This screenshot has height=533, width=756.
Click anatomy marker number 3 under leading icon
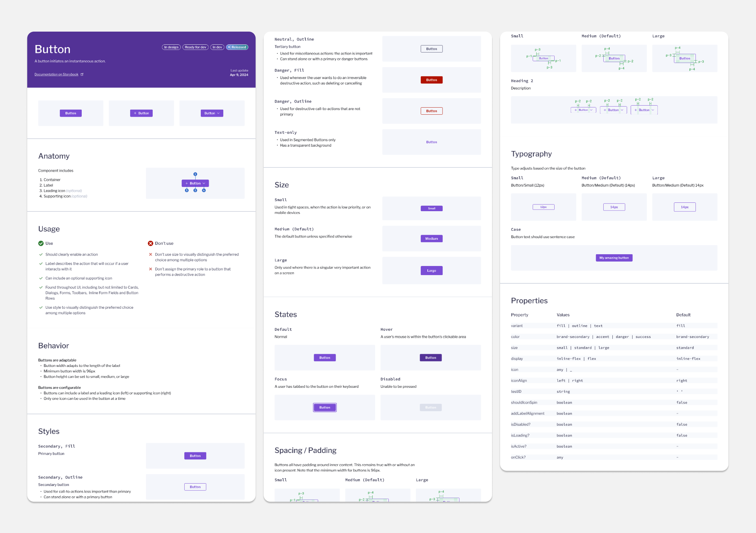pyautogui.click(x=187, y=190)
